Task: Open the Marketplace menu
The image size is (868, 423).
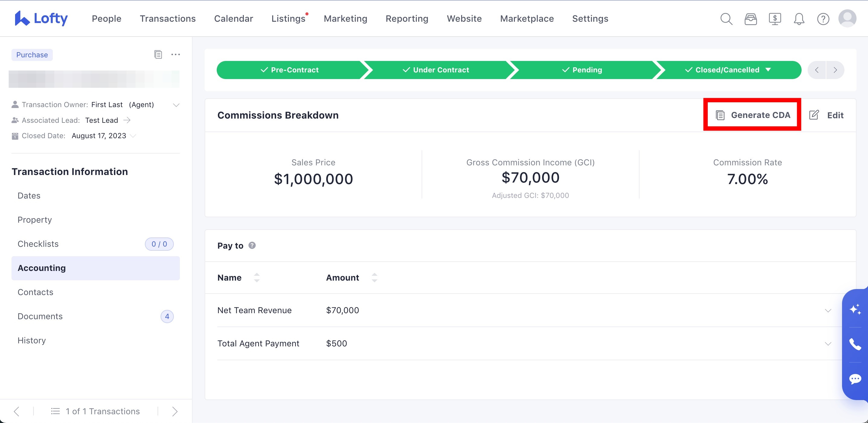Action: pyautogui.click(x=527, y=18)
